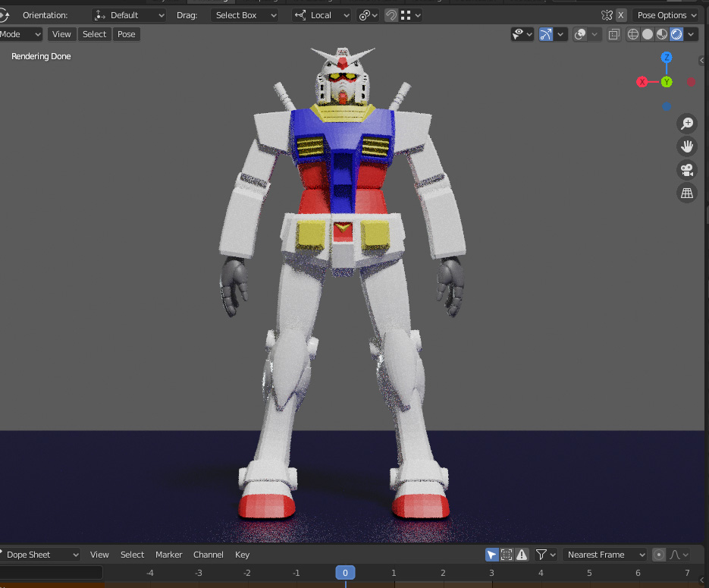Viewport: 709px width, 588px height.
Task: Toggle show gizmos button
Action: tap(546, 34)
